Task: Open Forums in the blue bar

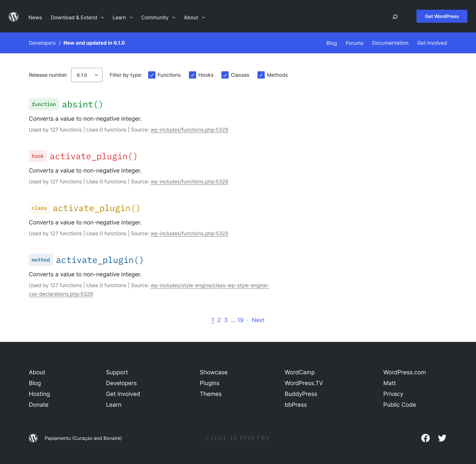Action: click(x=354, y=43)
